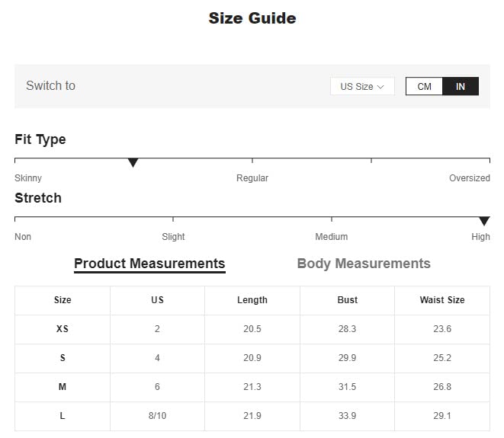Screen dimensions: 504x438
Task: Click the Regular tick on Fit Type scale
Action: [252, 160]
